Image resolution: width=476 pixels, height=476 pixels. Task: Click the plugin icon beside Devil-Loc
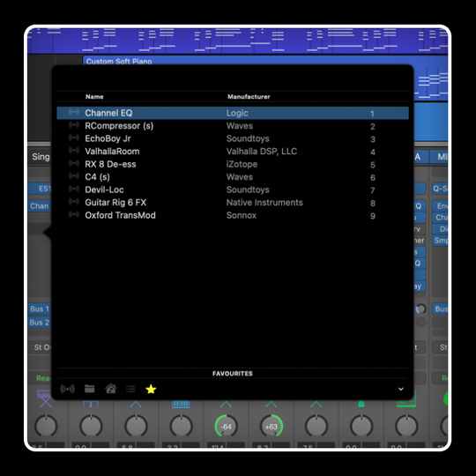pyautogui.click(x=74, y=189)
